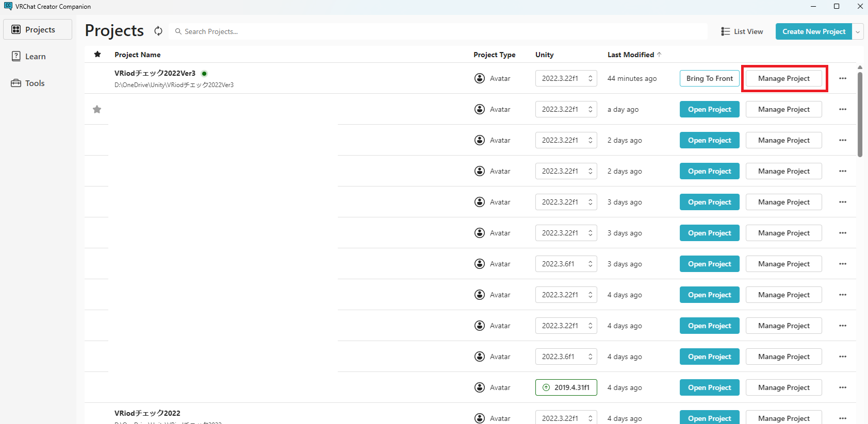
Task: Open the Learn page in sidebar
Action: click(x=38, y=56)
